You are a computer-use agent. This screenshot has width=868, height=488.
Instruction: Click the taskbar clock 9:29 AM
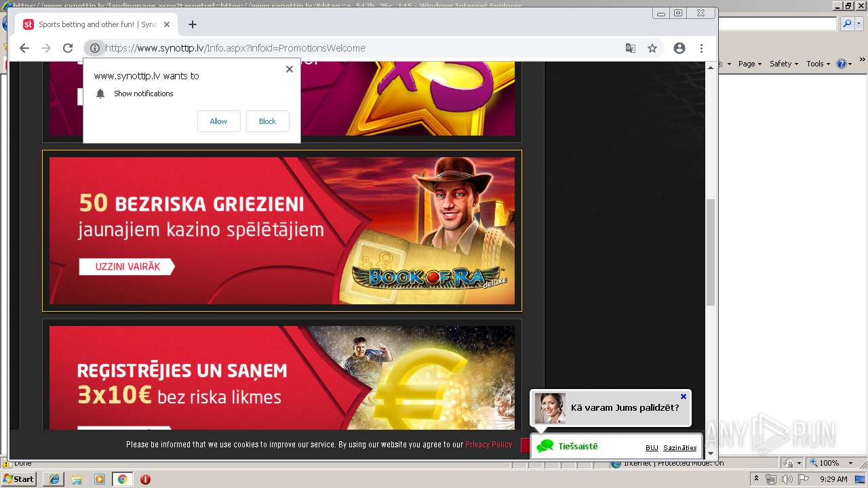[x=833, y=479]
